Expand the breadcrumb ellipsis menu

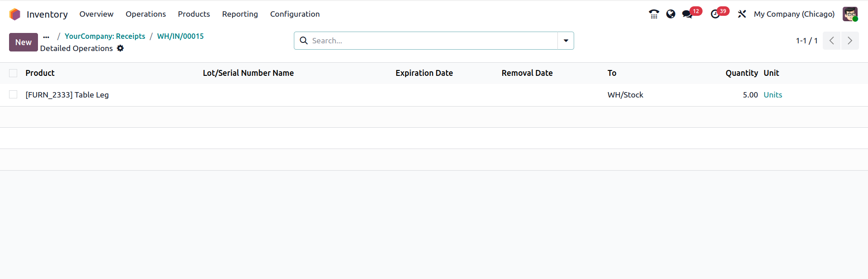coord(46,37)
